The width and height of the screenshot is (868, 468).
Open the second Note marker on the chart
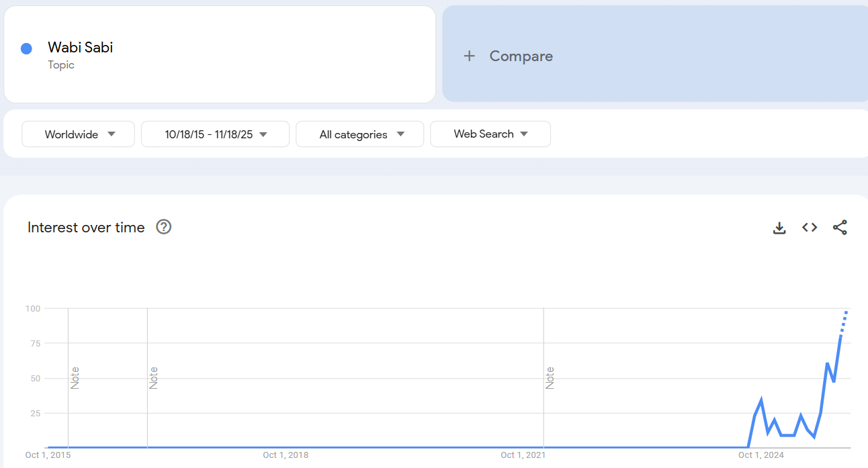tap(153, 377)
